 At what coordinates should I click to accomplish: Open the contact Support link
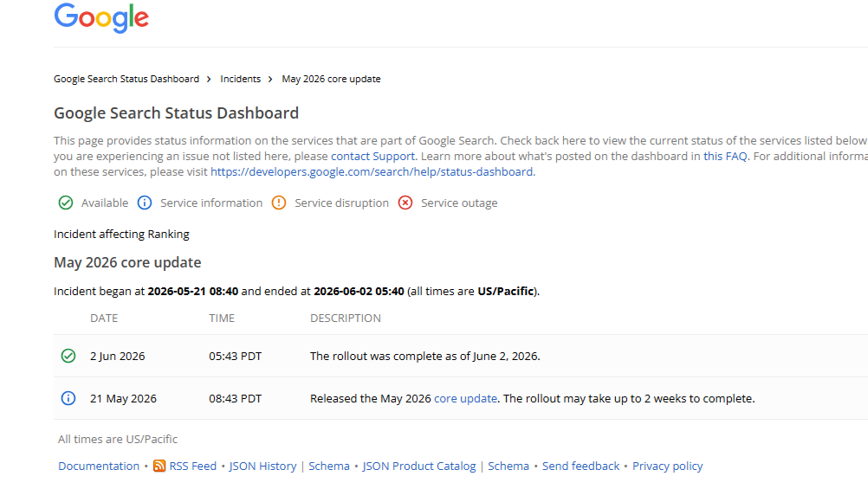point(372,156)
